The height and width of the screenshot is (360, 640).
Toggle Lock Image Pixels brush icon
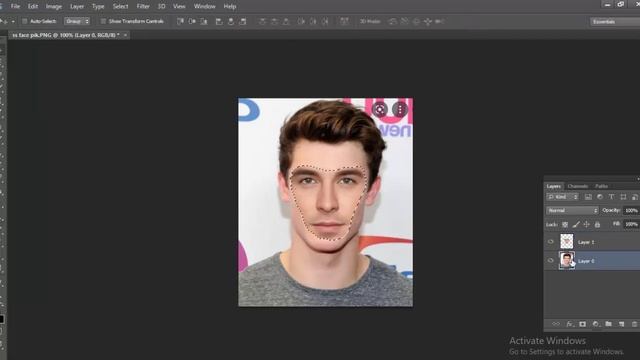click(576, 224)
